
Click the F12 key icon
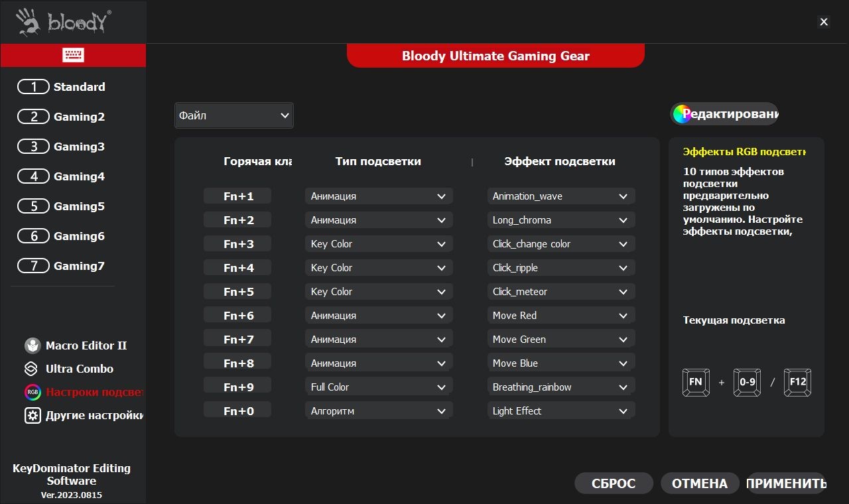pyautogui.click(x=797, y=382)
